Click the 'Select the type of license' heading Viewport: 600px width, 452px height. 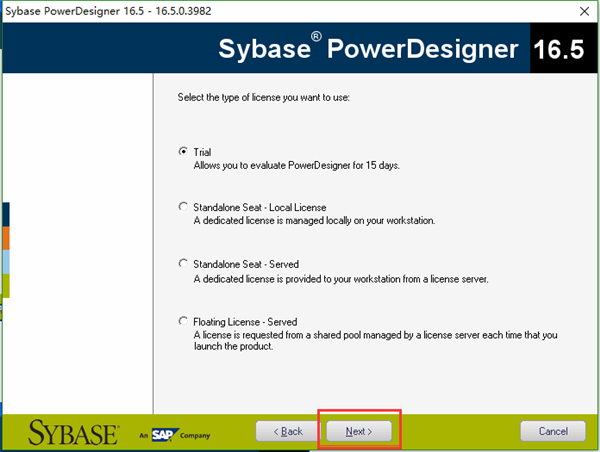pyautogui.click(x=263, y=98)
